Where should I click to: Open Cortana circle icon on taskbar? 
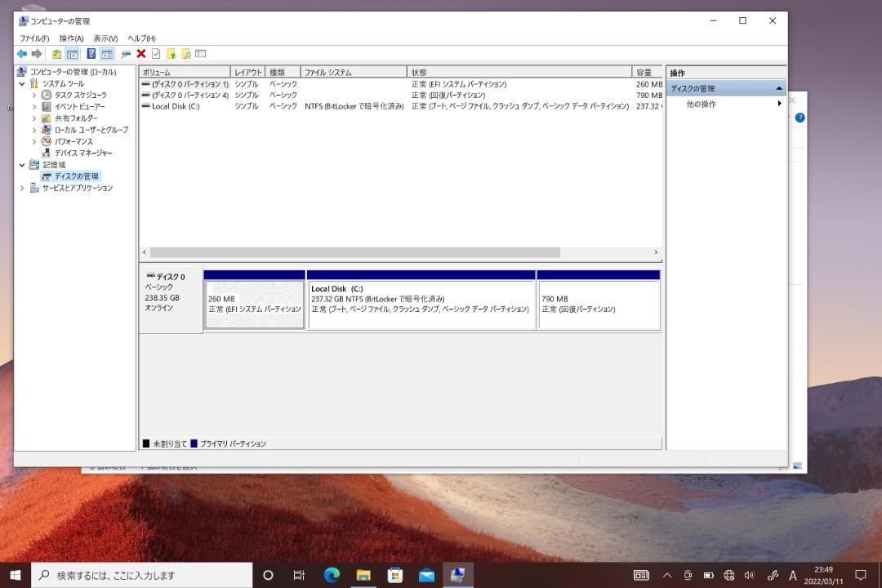pyautogui.click(x=269, y=575)
